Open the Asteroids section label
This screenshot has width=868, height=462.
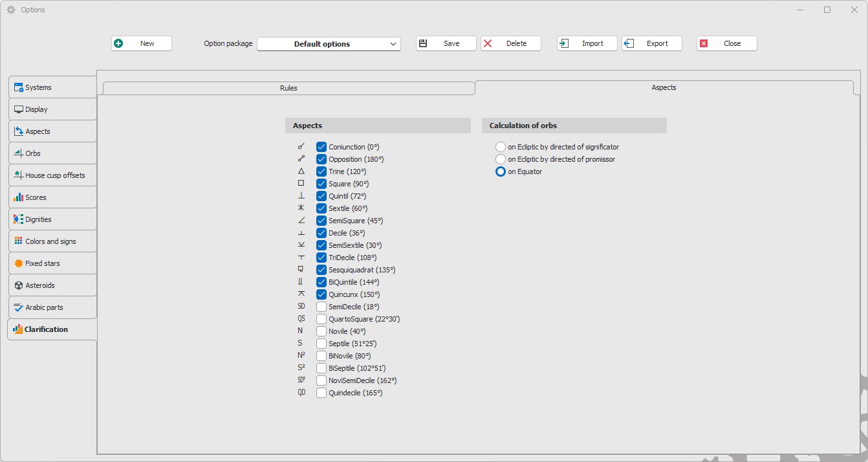(40, 285)
